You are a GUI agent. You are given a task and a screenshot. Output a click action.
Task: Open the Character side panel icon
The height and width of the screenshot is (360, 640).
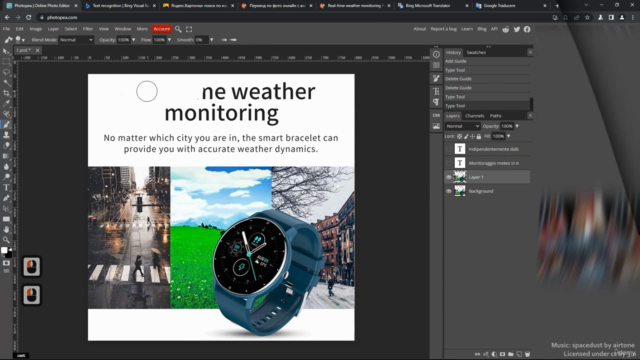[436, 91]
